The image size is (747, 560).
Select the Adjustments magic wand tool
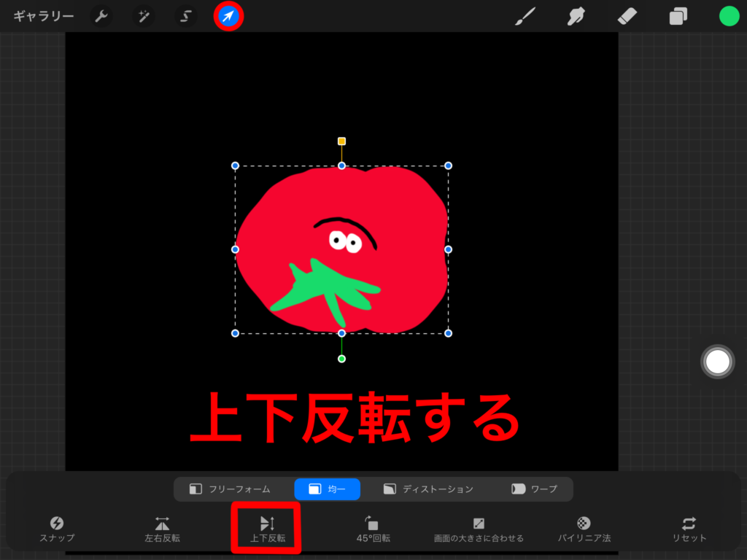[x=142, y=16]
